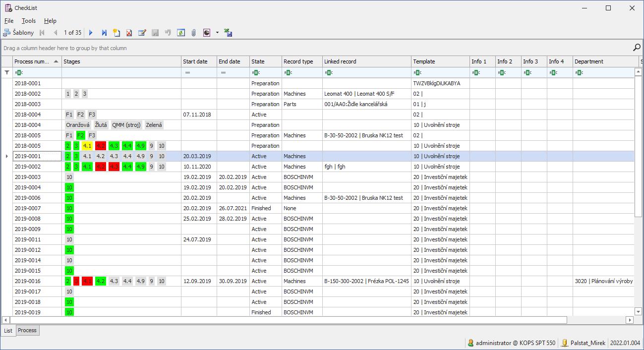The width and height of the screenshot is (644, 350).
Task: Click Oranžová stage in row 2018-0004
Action: point(78,125)
